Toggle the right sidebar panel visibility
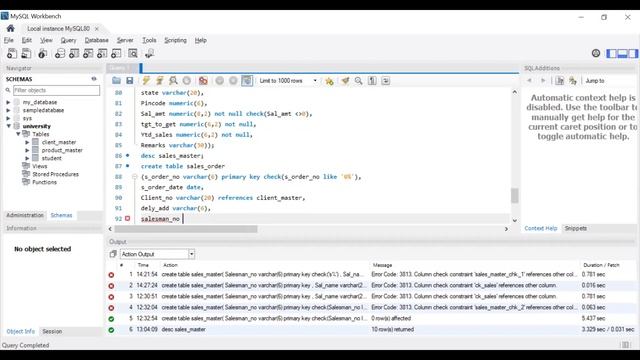 [x=633, y=53]
